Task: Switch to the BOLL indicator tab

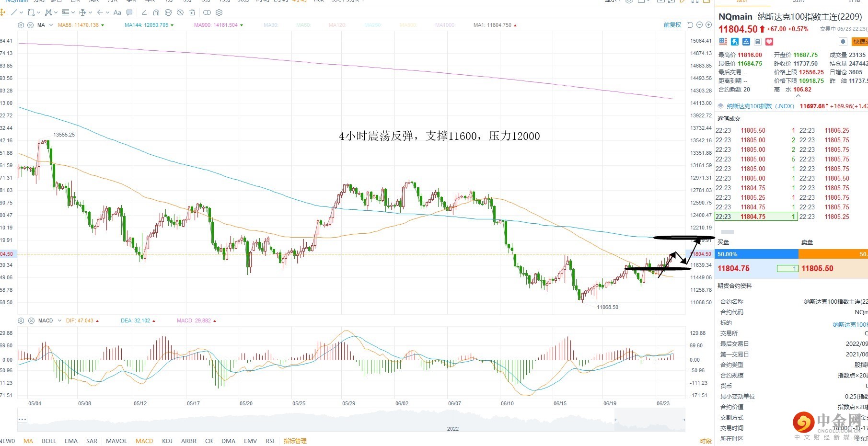Action: [49, 441]
